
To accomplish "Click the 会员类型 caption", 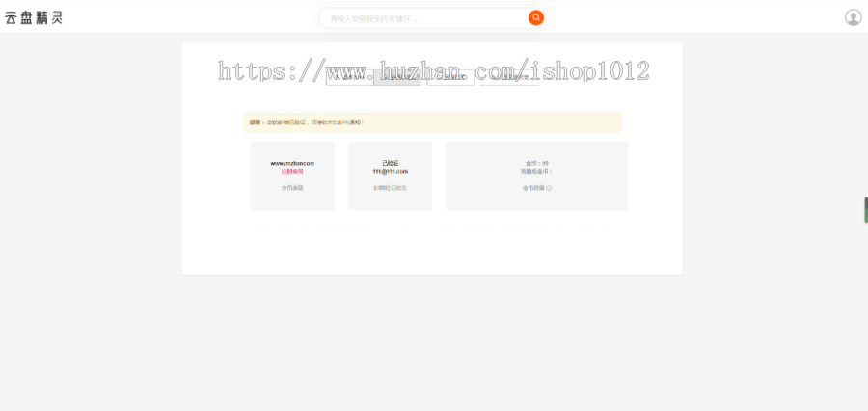I will [x=292, y=188].
